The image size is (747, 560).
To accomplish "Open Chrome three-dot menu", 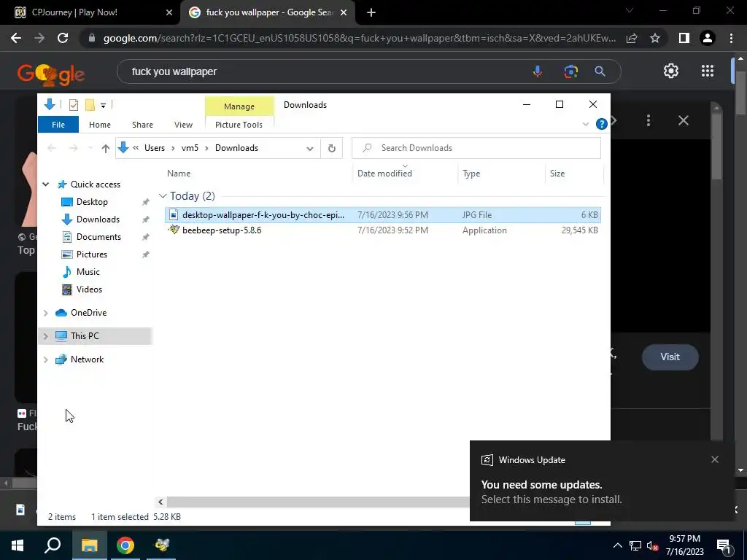I will (x=731, y=38).
